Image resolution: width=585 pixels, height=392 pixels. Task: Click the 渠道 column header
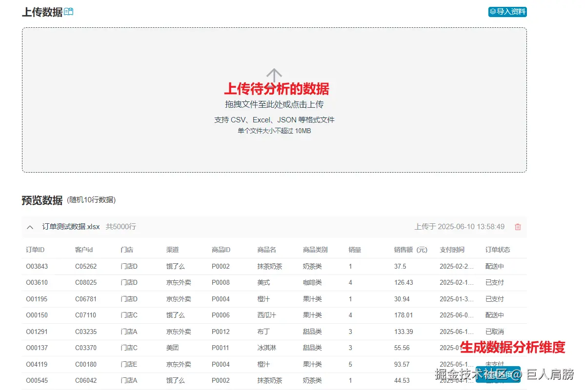(172, 250)
